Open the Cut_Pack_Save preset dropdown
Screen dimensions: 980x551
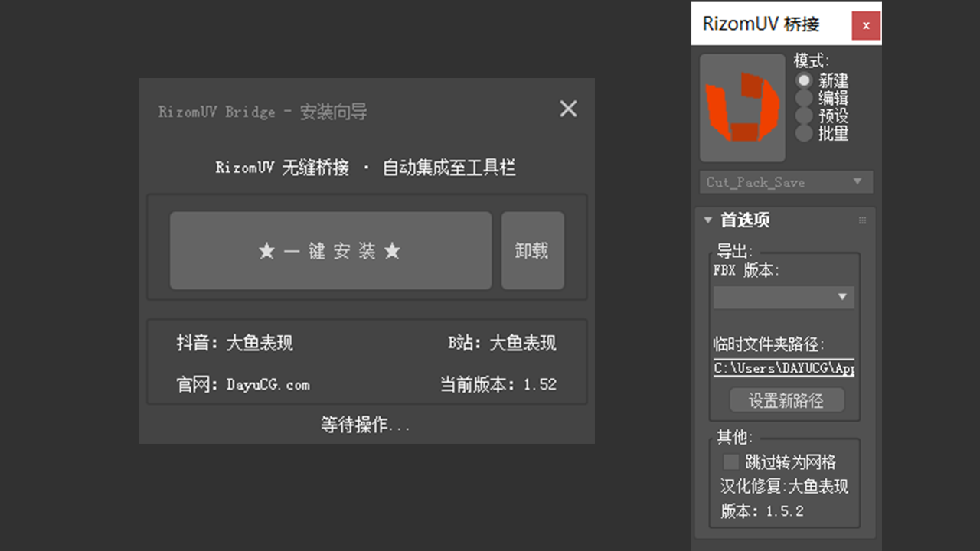coord(786,182)
